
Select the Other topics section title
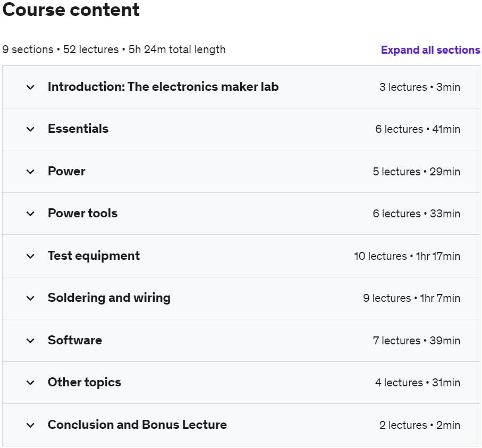[84, 382]
